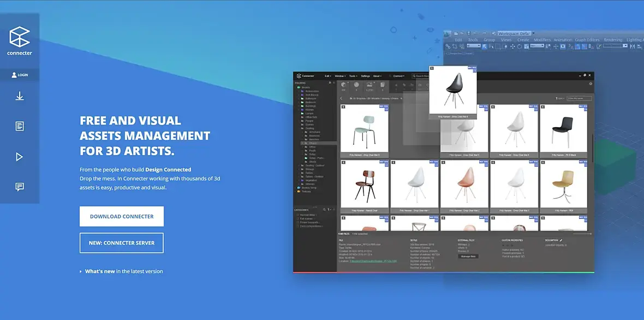Image resolution: width=644 pixels, height=320 pixels.
Task: Open the Connect dropdown in Connecter title bar
Action: pos(398,76)
